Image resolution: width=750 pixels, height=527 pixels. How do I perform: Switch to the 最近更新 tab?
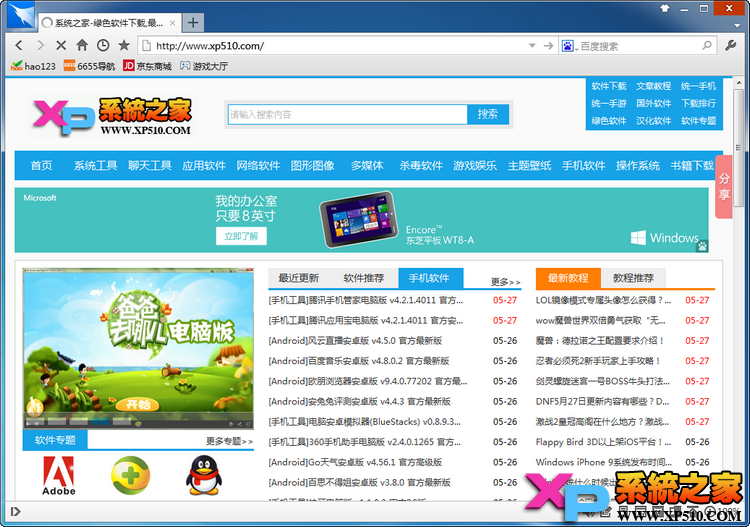(298, 278)
